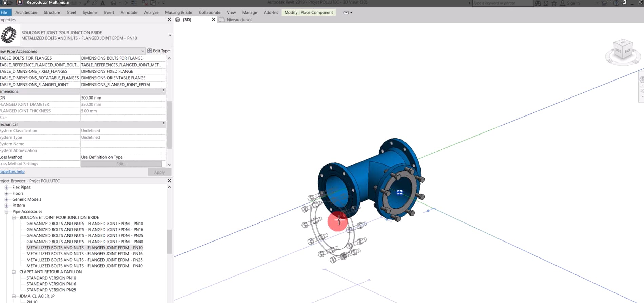The width and height of the screenshot is (644, 303).
Task: Collapse the Dimensions group in Properties
Action: (x=163, y=91)
